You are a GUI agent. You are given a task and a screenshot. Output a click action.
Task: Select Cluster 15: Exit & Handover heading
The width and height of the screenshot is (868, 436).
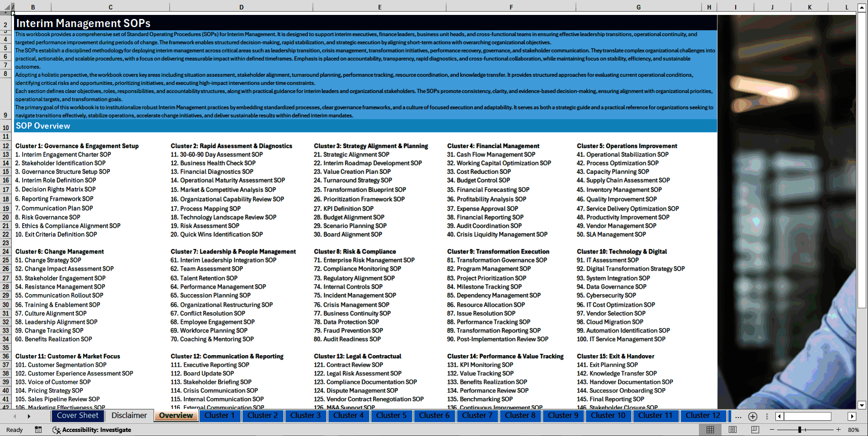point(615,356)
